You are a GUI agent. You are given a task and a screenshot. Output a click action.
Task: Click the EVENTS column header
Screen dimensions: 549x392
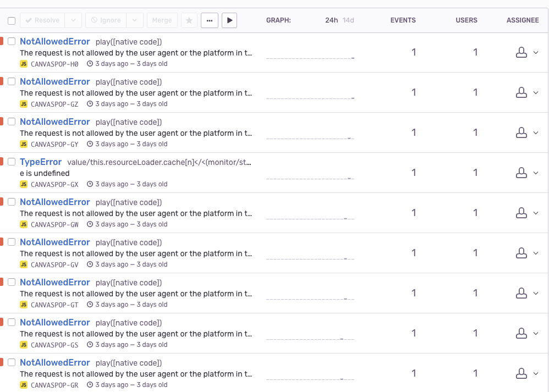tap(403, 20)
